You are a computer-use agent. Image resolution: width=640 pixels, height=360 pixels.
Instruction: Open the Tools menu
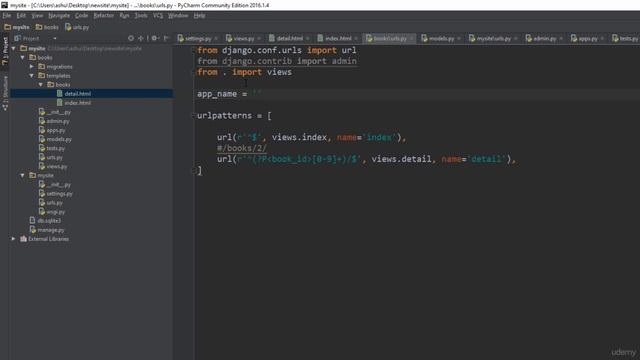pos(141,16)
